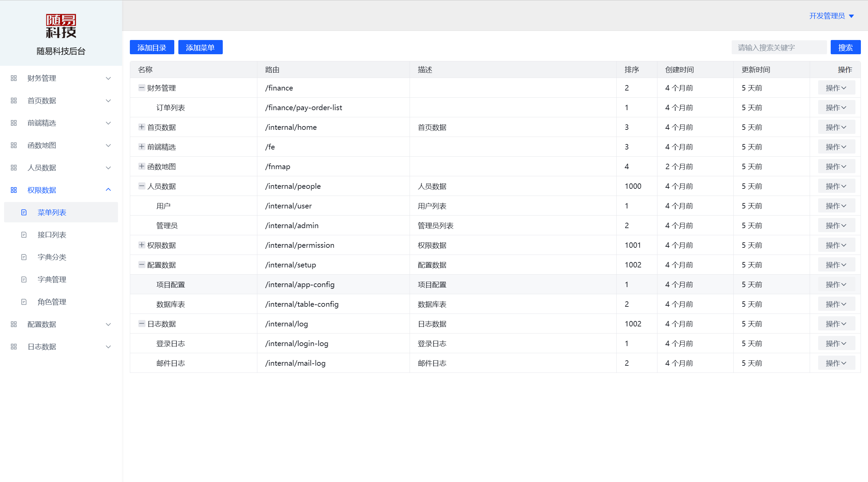Screen dimensions: 868x482
Task: Click the document icon beside 字典分类
Action: (24, 257)
